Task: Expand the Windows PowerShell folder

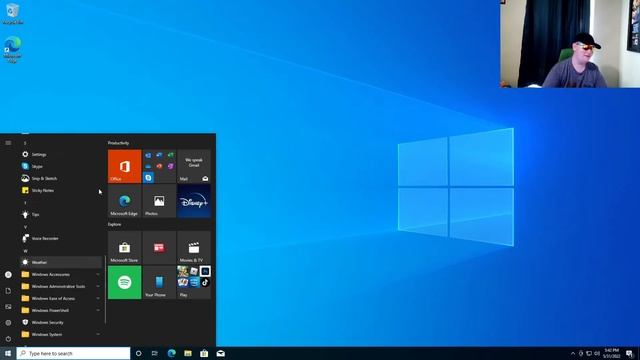Action: point(61,310)
